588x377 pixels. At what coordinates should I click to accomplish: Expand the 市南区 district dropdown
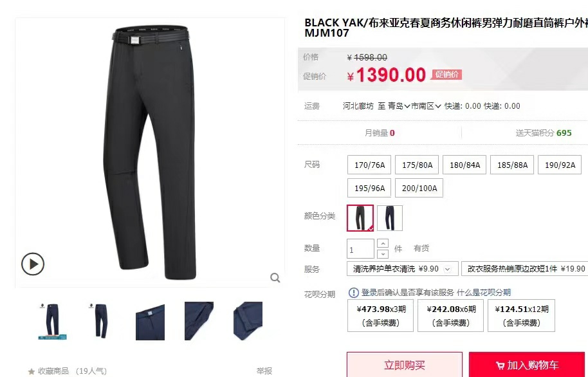[x=426, y=106]
